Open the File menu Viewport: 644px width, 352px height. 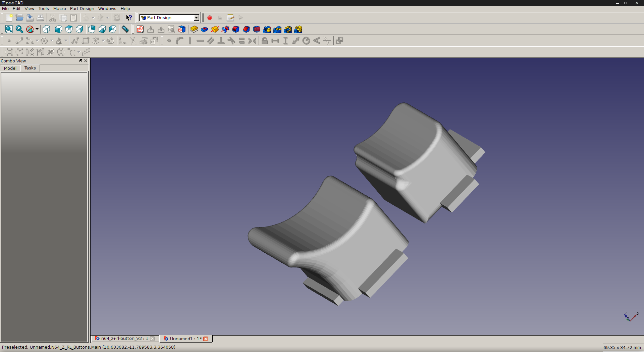pos(5,9)
